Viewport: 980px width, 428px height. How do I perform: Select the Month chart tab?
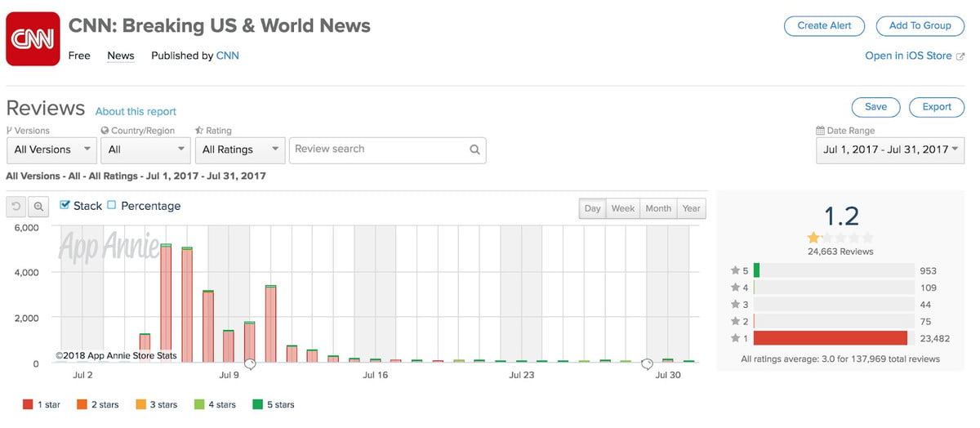[x=658, y=208]
